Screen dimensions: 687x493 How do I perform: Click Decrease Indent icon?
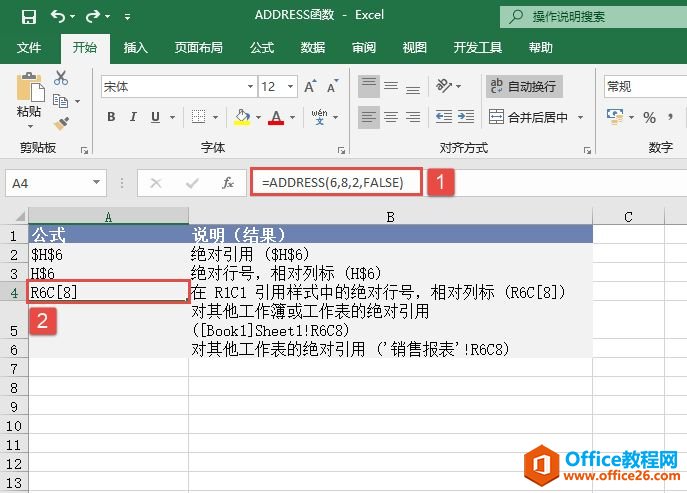(443, 117)
